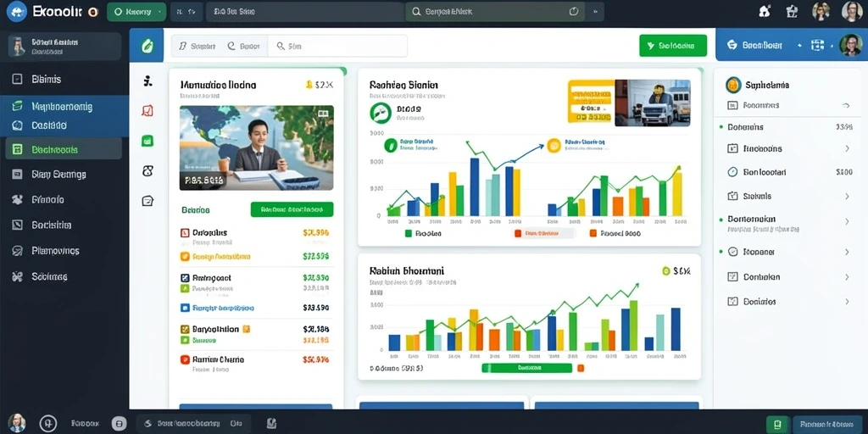
Task: Expand the calendar-icon row chevron in right panel
Action: pos(847,148)
